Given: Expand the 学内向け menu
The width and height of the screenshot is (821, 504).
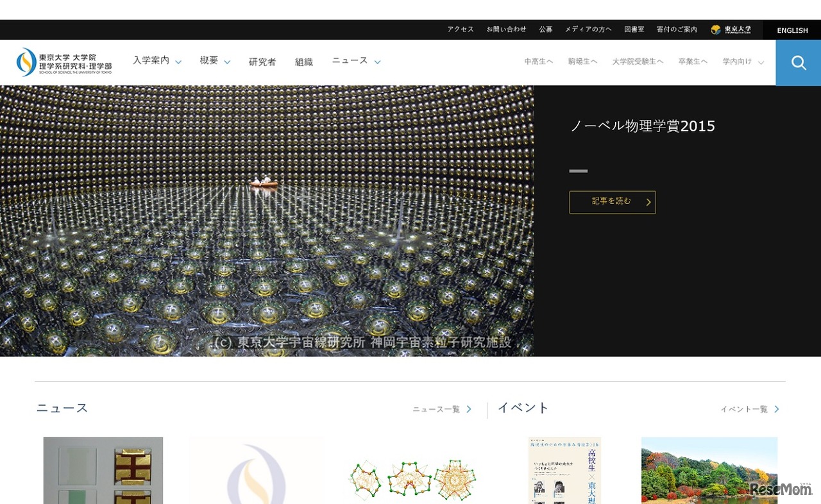Looking at the screenshot, I should (x=739, y=62).
